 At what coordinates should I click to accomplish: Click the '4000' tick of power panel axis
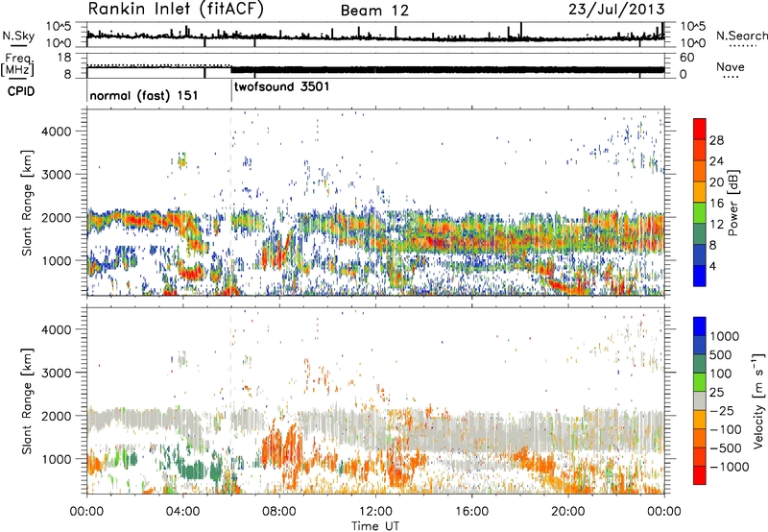[x=56, y=132]
